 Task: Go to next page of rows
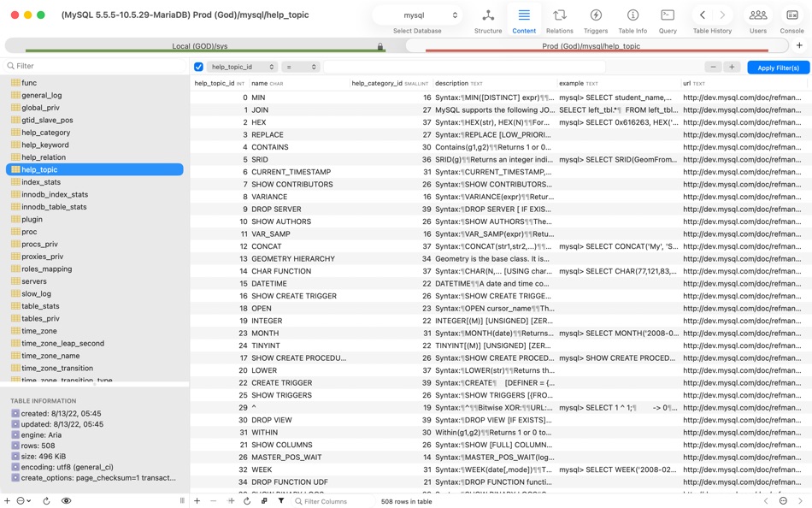[x=800, y=501]
